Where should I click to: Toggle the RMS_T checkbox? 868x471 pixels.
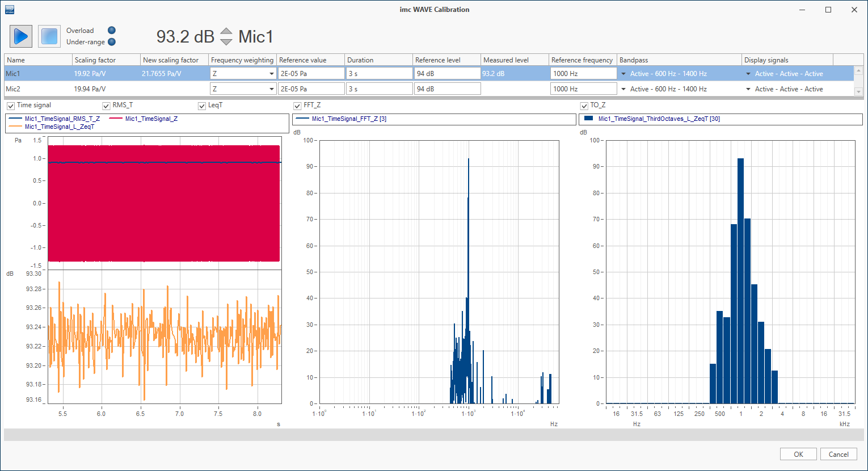(x=106, y=106)
